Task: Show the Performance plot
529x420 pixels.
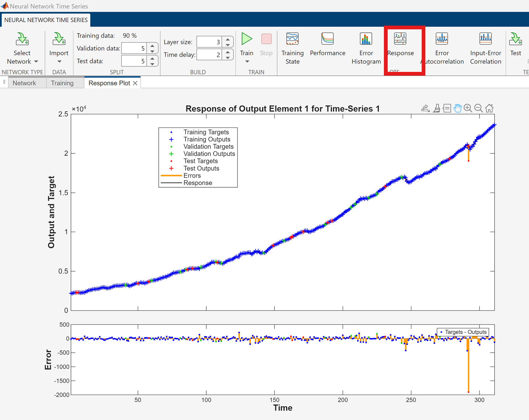Action: [x=327, y=44]
